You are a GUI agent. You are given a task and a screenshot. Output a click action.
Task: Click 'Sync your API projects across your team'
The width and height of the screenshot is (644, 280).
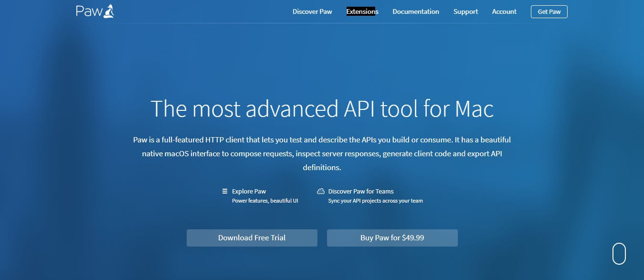click(376, 201)
